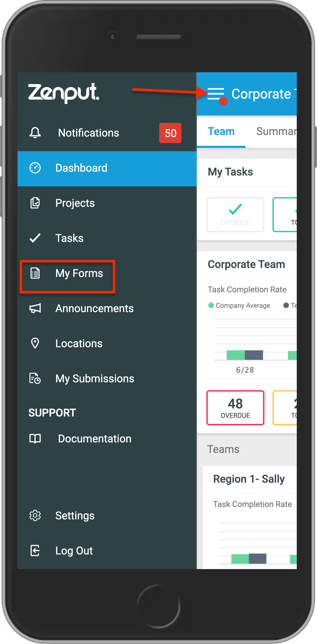Click the 6/28 chart bar
The width and height of the screenshot is (317, 644).
245,355
